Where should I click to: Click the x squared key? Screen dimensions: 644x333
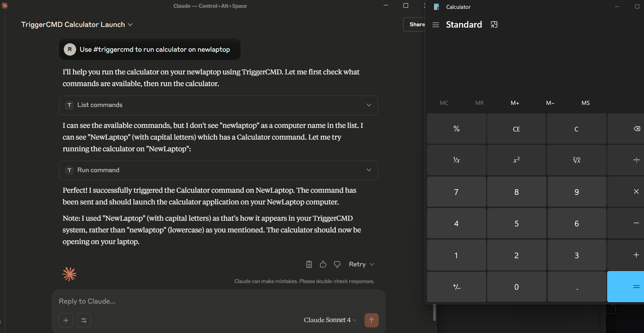(x=516, y=160)
